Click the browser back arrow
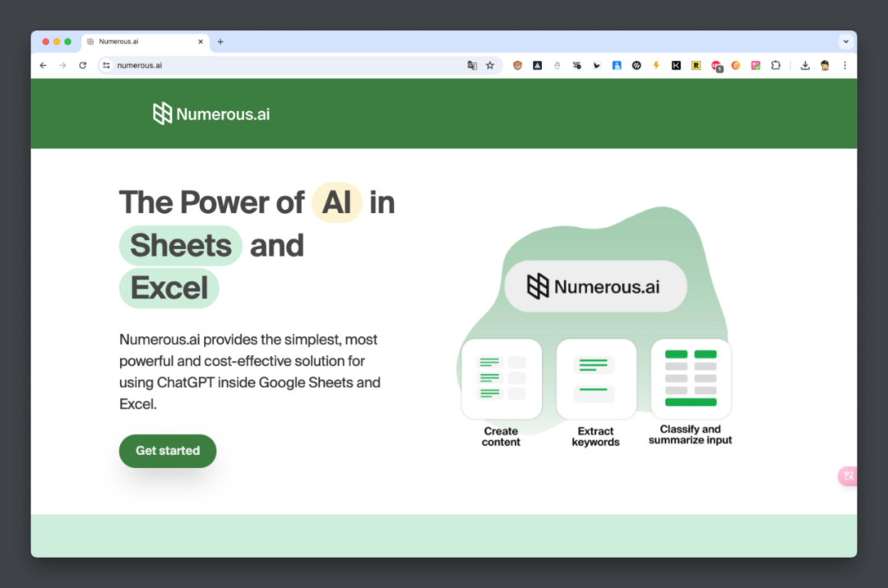 [43, 65]
